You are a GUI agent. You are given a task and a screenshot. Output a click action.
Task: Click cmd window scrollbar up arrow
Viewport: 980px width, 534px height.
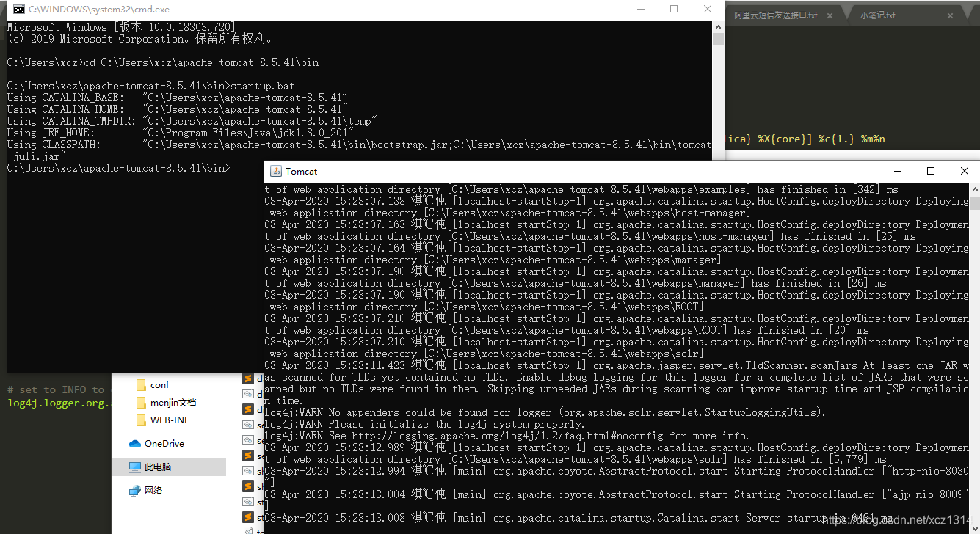click(718, 26)
